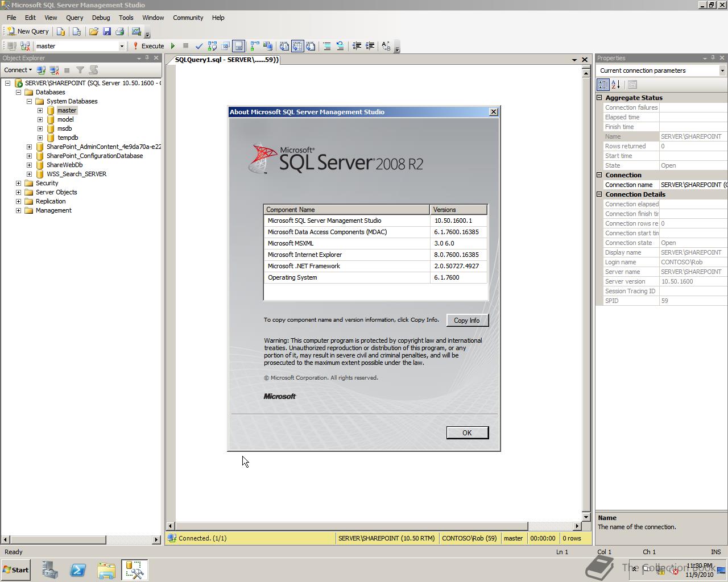
Task: Click the Increase Indent icon
Action: pyautogui.click(x=370, y=46)
